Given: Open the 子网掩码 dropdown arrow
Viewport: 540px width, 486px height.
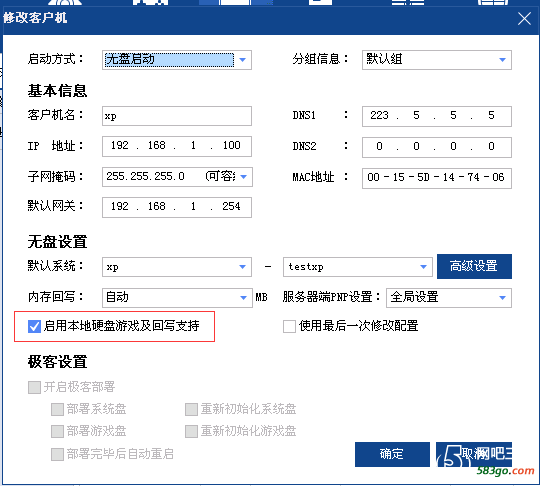Looking at the screenshot, I should [243, 177].
